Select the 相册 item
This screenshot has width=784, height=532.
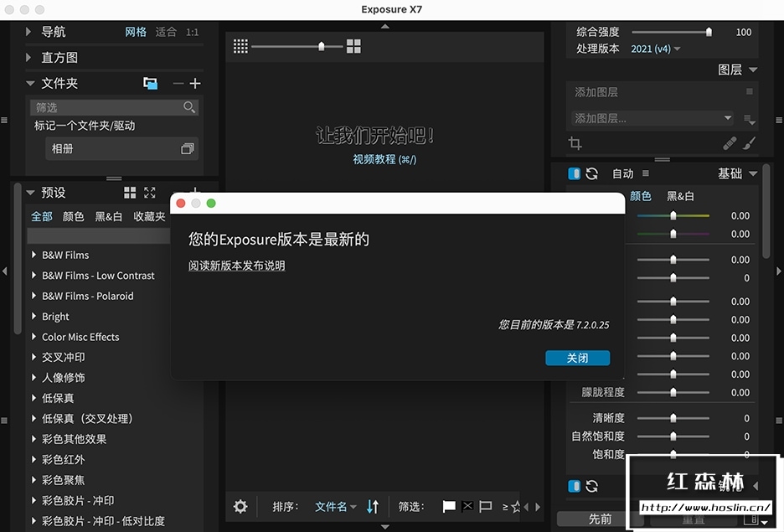(x=121, y=148)
